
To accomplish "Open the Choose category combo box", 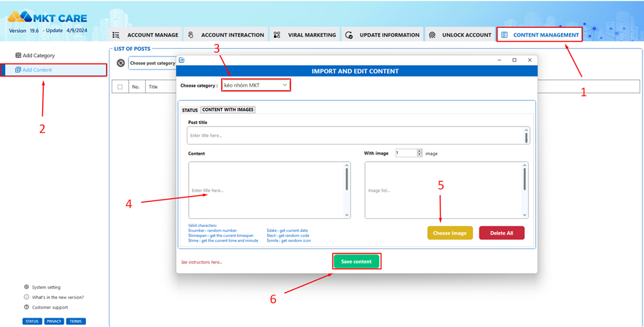I will pyautogui.click(x=256, y=85).
